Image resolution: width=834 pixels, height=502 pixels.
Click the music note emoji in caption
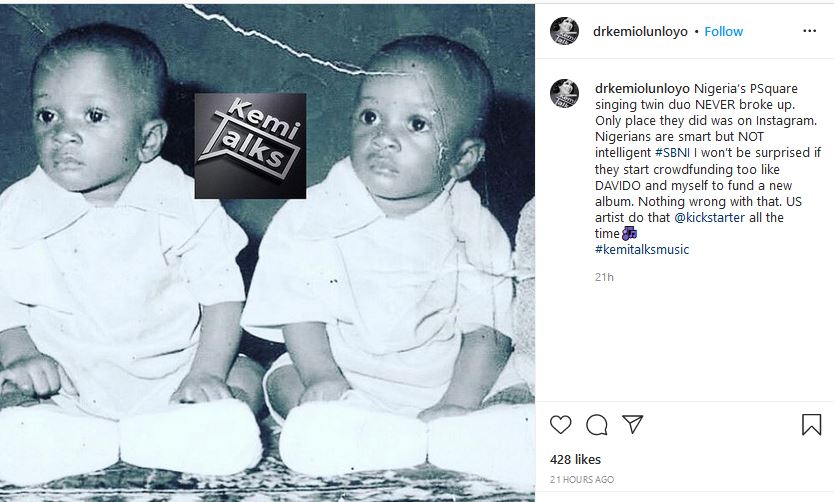(x=629, y=233)
